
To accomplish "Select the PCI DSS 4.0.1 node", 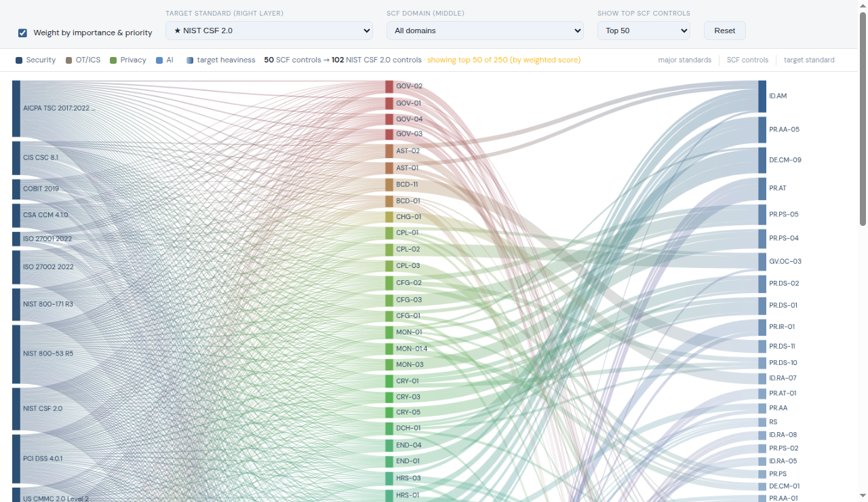I will pos(16,459).
